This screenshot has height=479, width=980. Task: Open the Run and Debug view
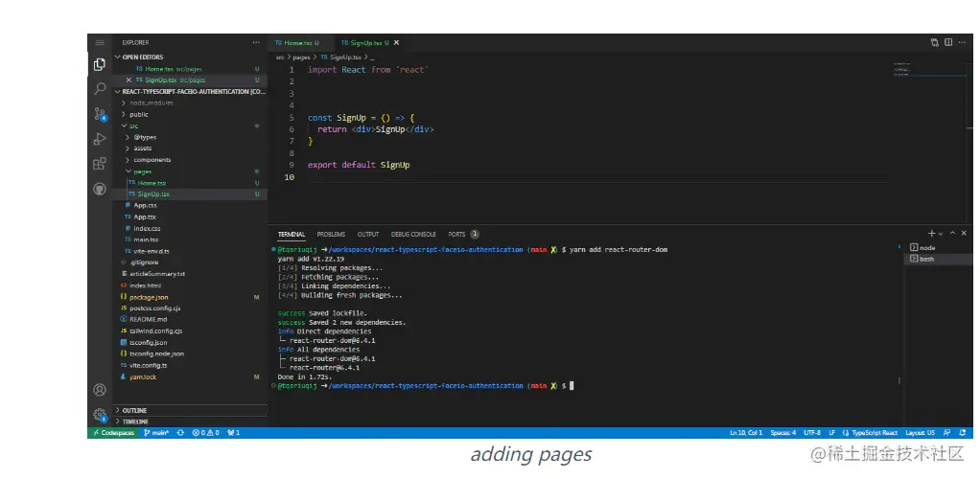pos(100,139)
